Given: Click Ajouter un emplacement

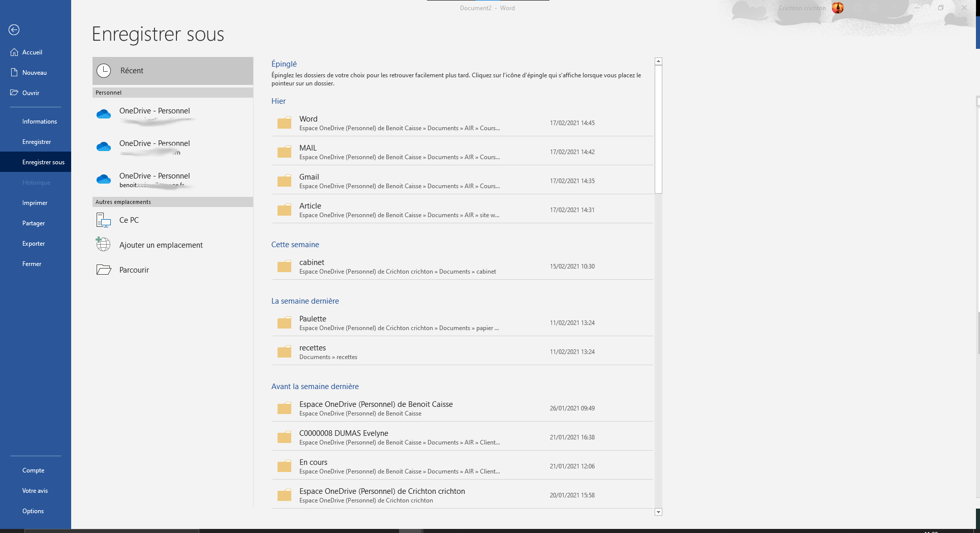Looking at the screenshot, I should [x=160, y=245].
